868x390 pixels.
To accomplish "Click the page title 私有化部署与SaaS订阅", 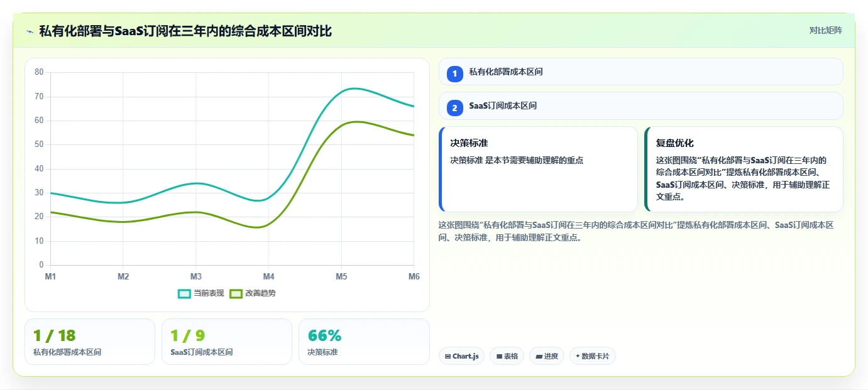I will pyautogui.click(x=185, y=31).
